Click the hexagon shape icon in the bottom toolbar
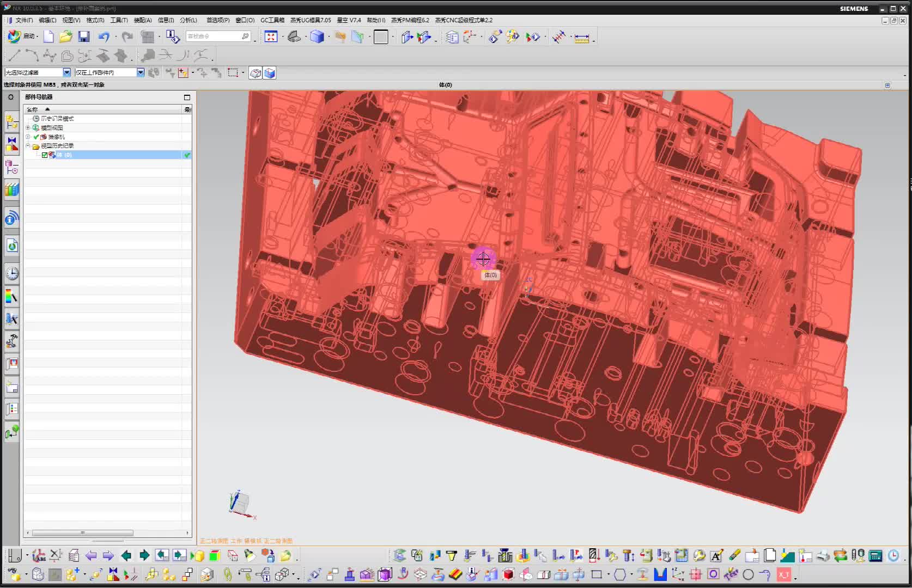The height and width of the screenshot is (588, 912). tap(620, 574)
